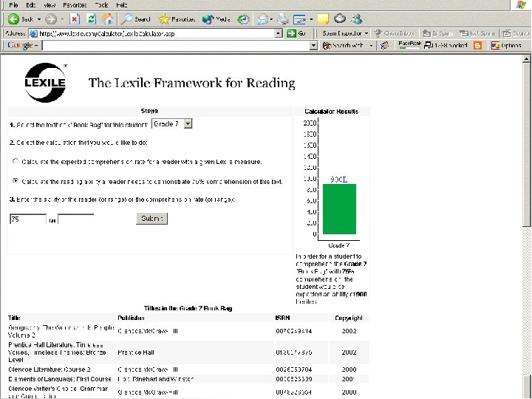Open the Help menu
This screenshot has width=532, height=399.
pyautogui.click(x=121, y=5)
